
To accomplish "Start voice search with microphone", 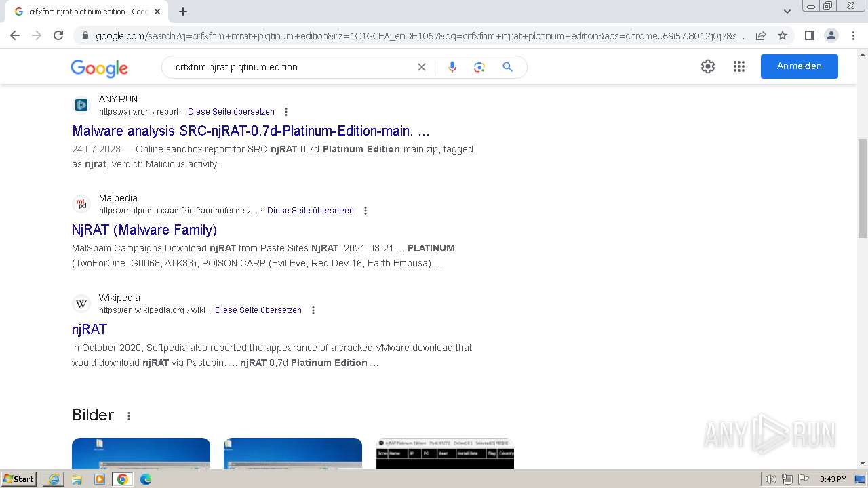I will [452, 67].
